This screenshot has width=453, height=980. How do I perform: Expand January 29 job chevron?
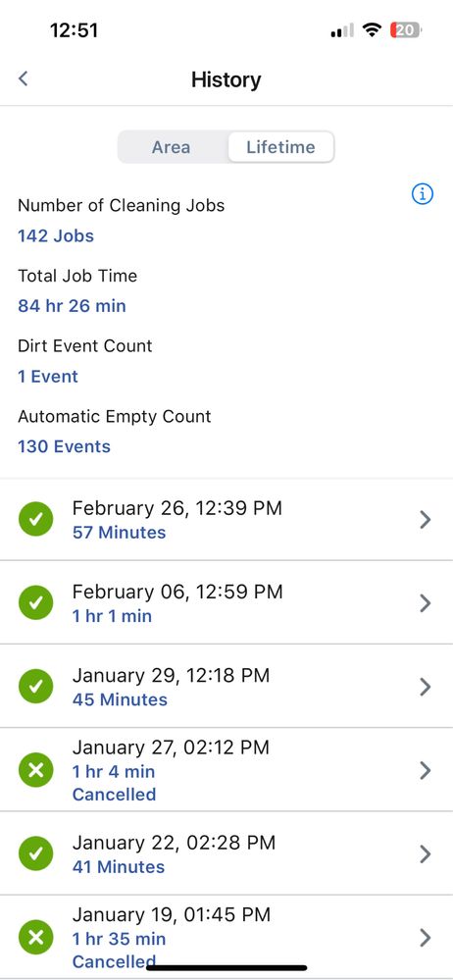[426, 687]
